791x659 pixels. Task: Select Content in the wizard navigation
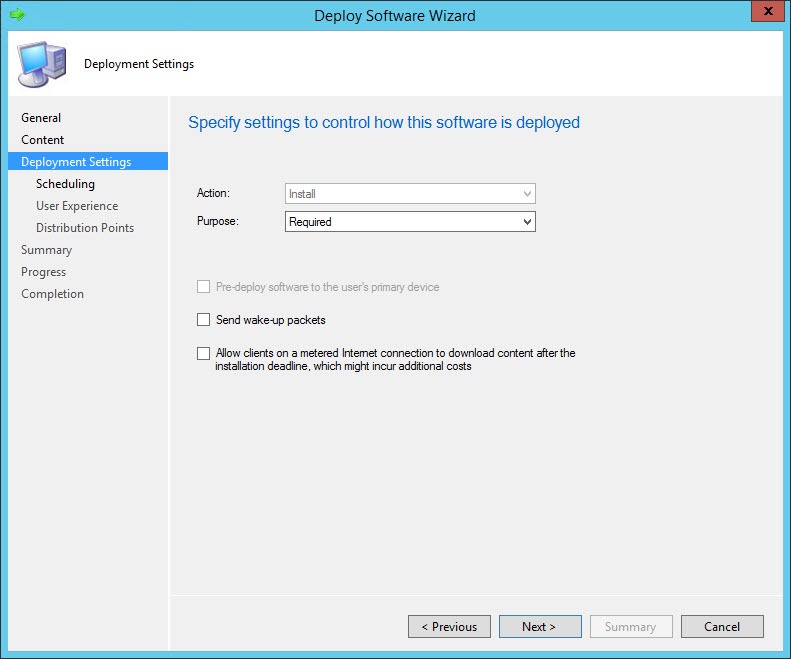(x=43, y=140)
